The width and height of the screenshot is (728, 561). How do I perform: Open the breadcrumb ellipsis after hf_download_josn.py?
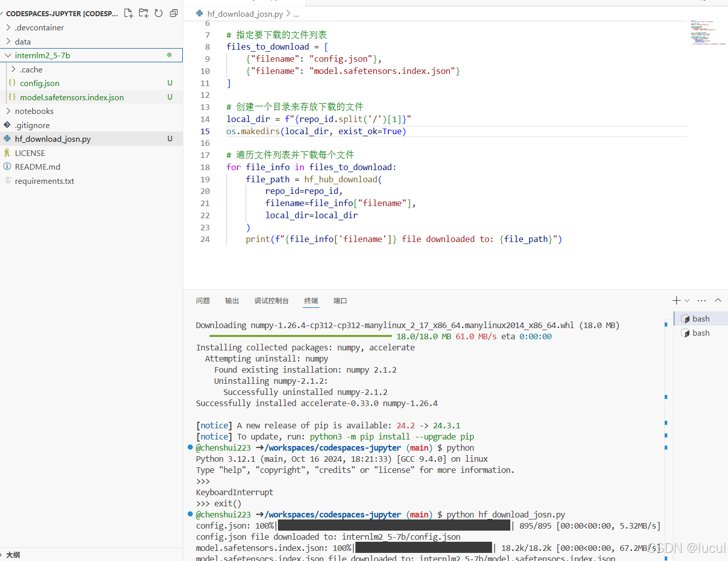tap(296, 14)
